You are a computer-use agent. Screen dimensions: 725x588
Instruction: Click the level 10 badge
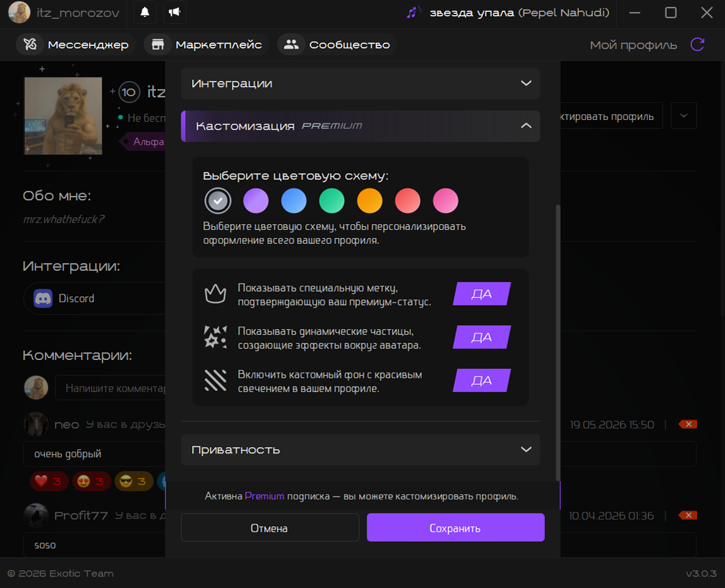[x=129, y=92]
